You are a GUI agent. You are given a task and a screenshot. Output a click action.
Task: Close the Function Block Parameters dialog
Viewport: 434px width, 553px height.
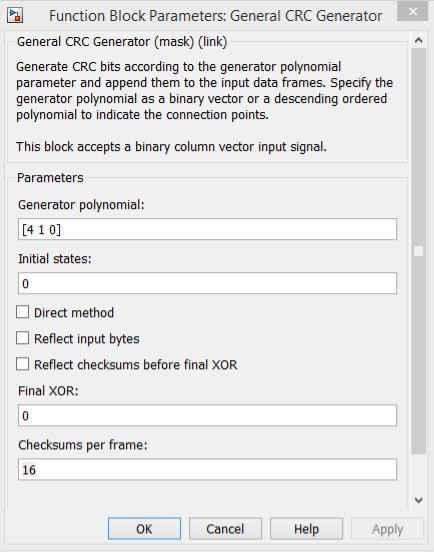pyautogui.click(x=412, y=11)
